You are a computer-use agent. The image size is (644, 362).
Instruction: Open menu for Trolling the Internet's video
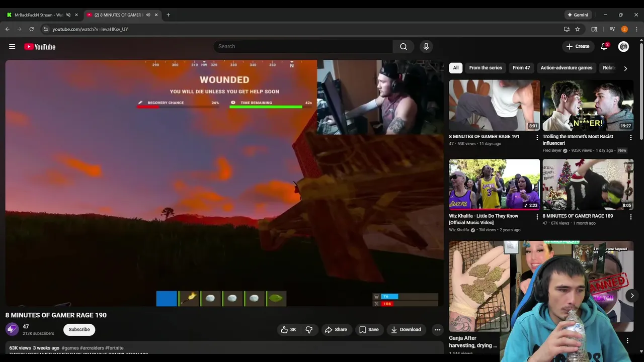(x=630, y=137)
